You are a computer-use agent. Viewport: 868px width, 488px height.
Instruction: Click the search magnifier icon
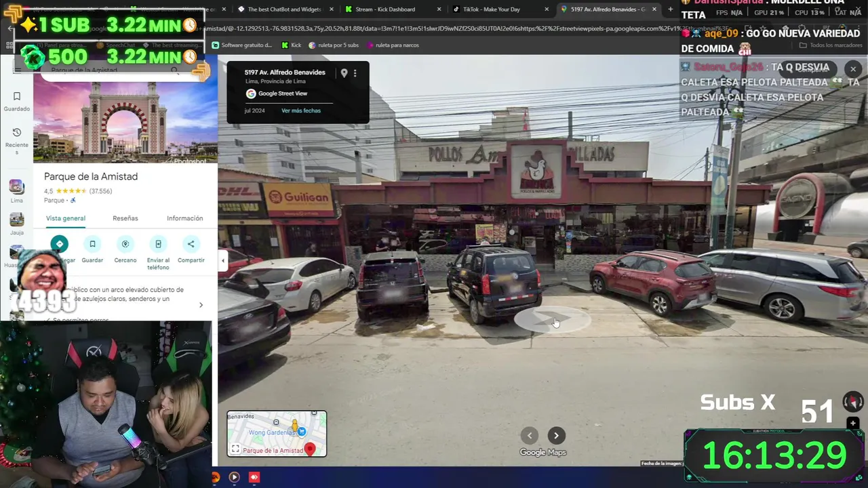(x=174, y=70)
